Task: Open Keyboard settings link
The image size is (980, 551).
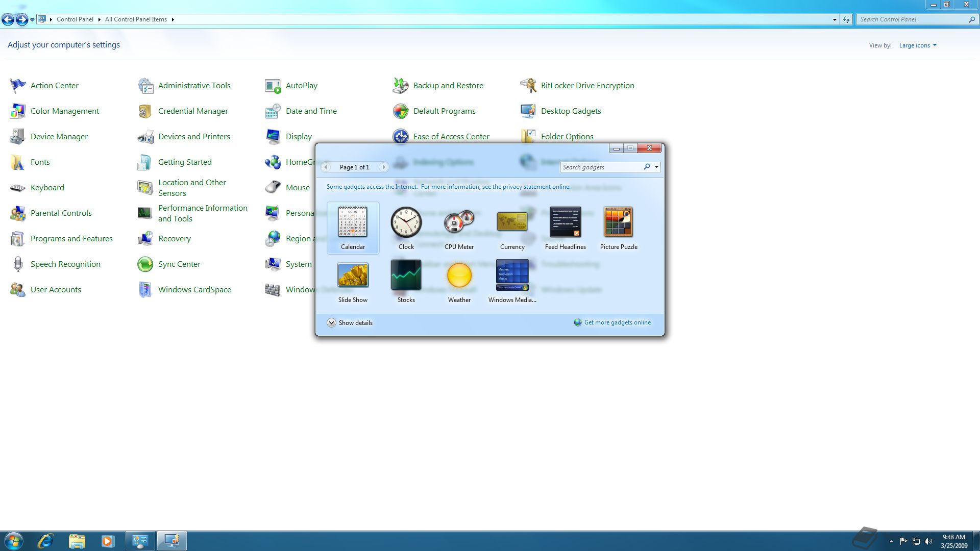Action: [x=47, y=188]
